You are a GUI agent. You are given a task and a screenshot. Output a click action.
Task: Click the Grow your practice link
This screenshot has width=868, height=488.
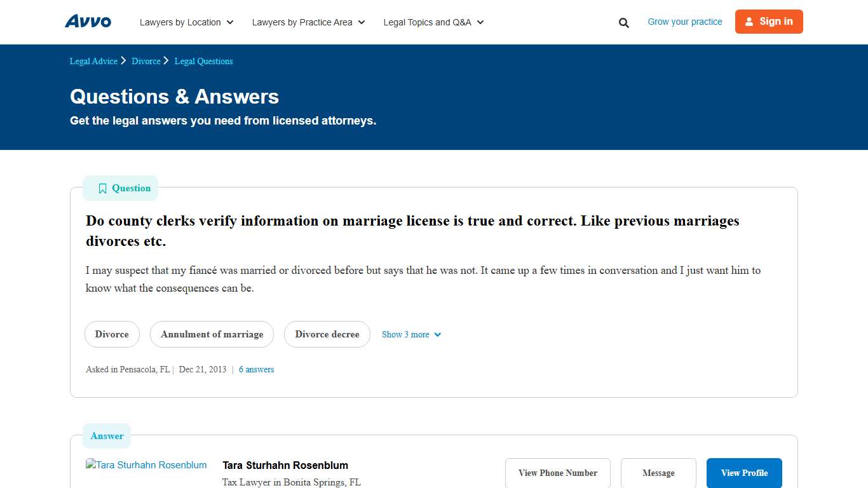684,21
